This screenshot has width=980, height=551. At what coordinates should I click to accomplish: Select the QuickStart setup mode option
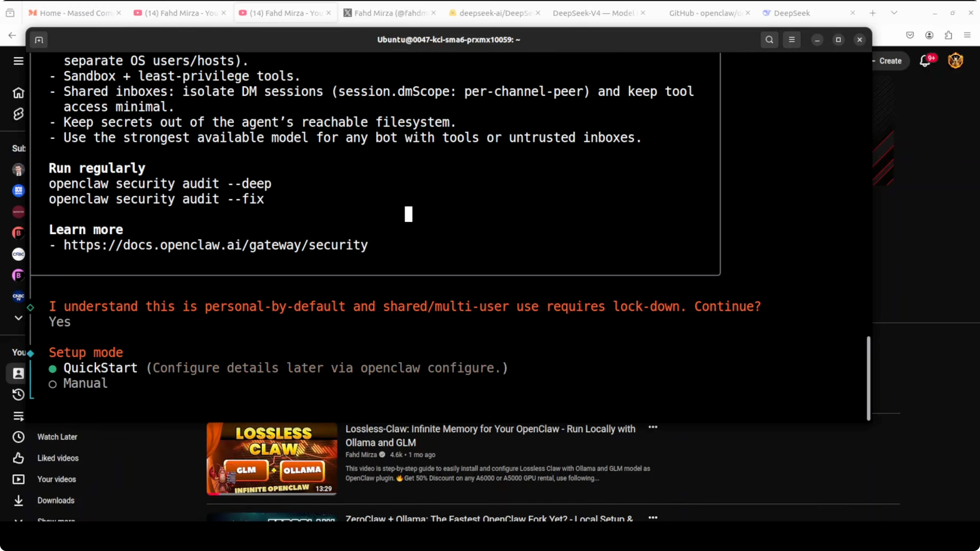[x=100, y=368]
